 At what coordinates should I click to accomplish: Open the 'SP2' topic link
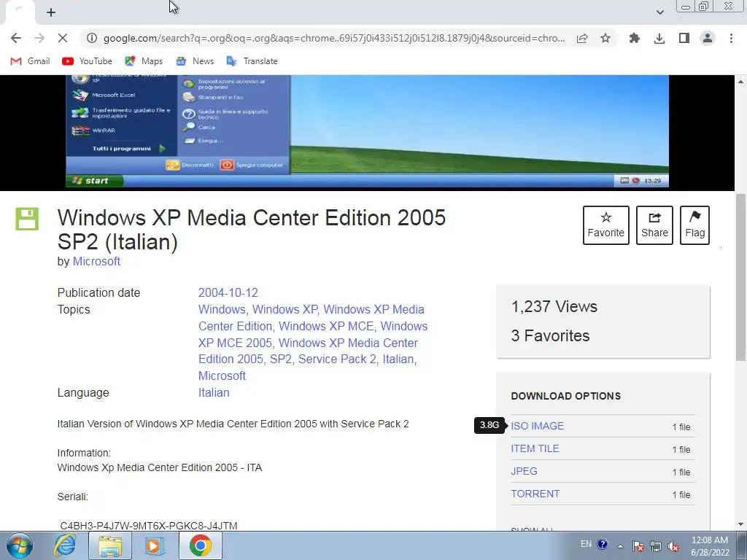tap(281, 359)
